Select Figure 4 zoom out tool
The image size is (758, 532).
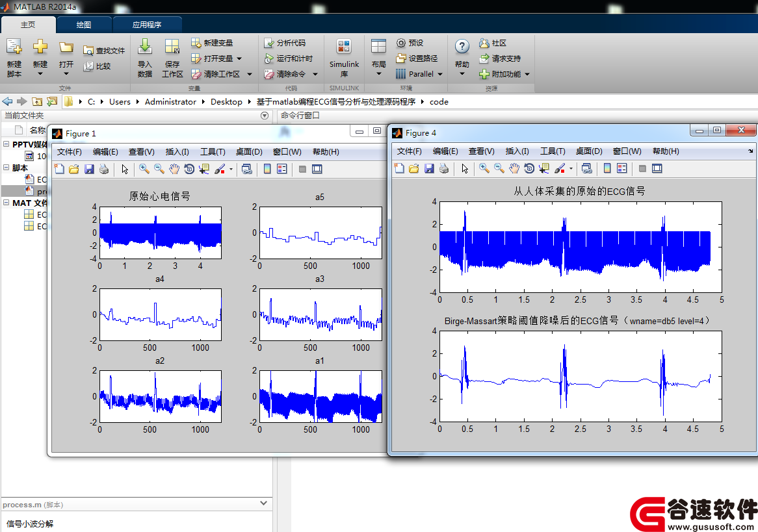point(499,169)
